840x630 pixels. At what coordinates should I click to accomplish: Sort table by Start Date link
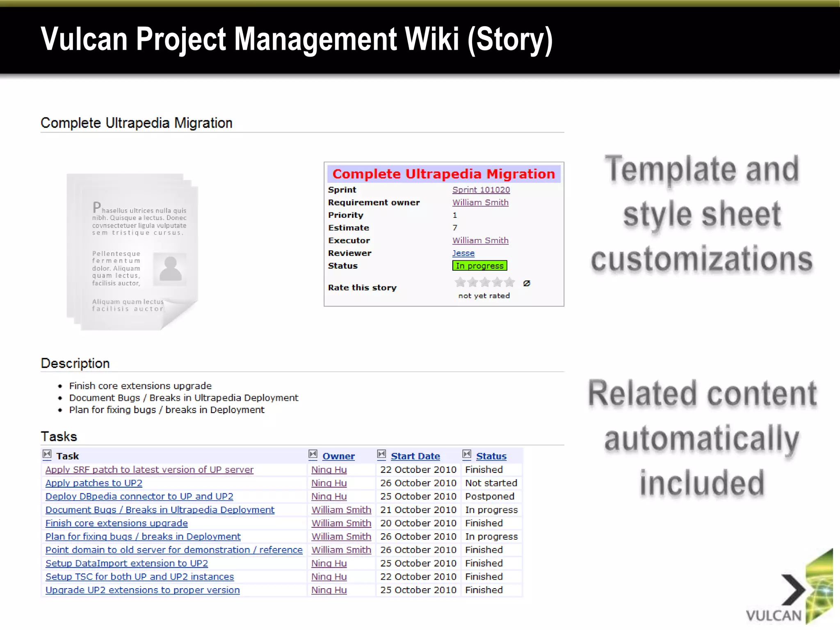click(415, 456)
